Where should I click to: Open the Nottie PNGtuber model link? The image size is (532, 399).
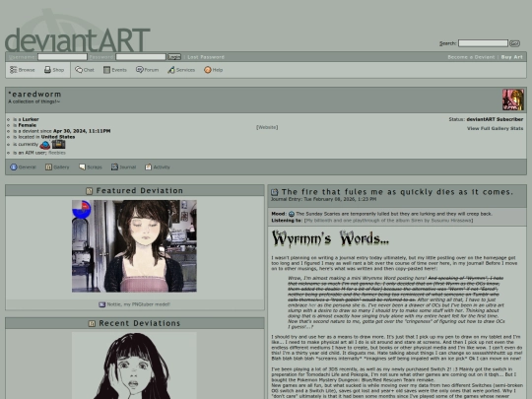139,304
